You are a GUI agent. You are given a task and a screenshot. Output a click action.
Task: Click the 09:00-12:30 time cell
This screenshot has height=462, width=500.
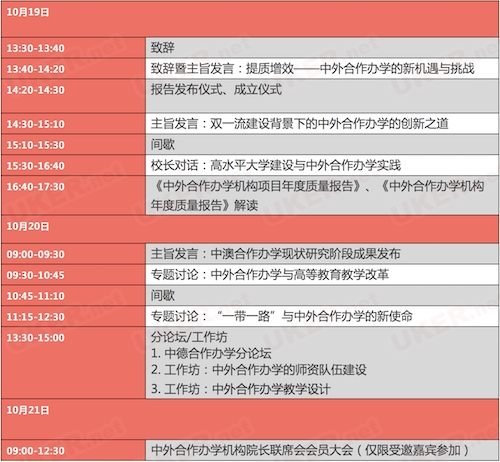pyautogui.click(x=73, y=451)
